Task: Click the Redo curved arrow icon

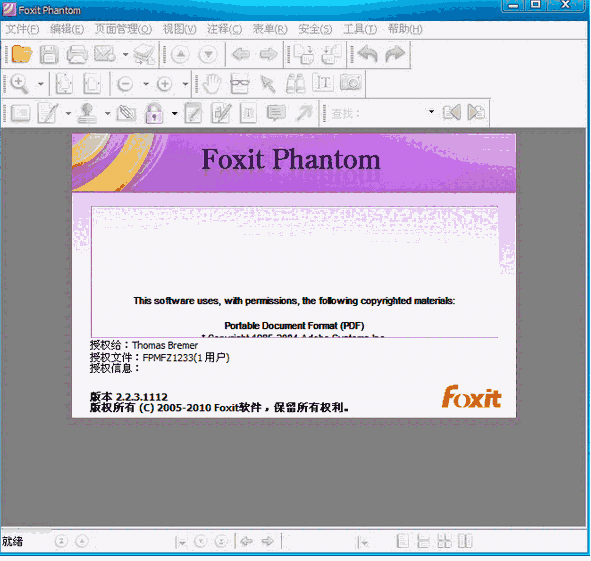Action: click(x=395, y=54)
